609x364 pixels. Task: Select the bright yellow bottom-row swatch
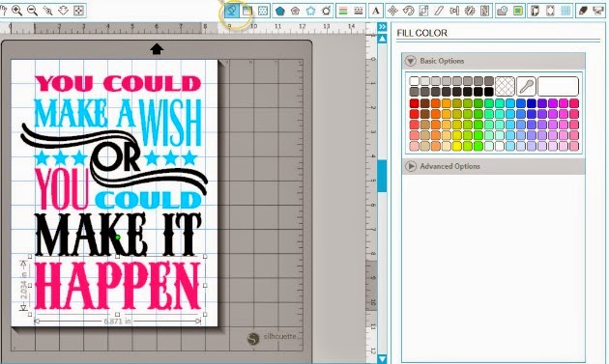[457, 147]
